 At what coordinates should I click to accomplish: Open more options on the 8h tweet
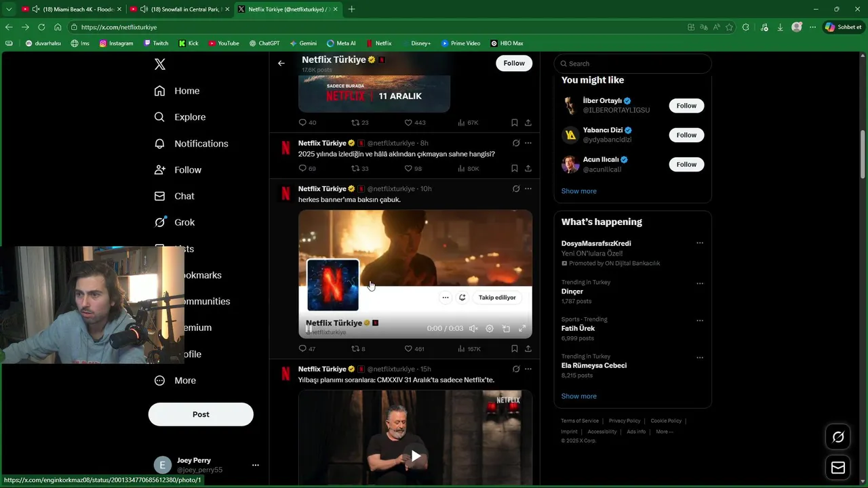[x=528, y=143]
